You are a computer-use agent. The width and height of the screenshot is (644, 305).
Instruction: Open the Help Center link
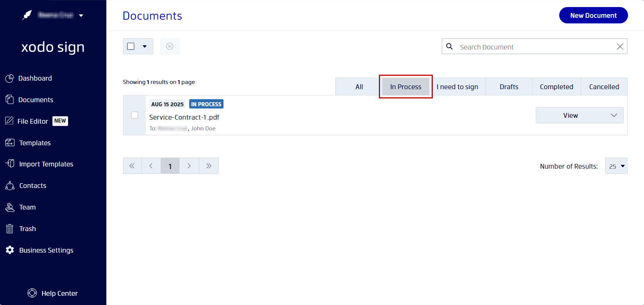[x=59, y=293]
